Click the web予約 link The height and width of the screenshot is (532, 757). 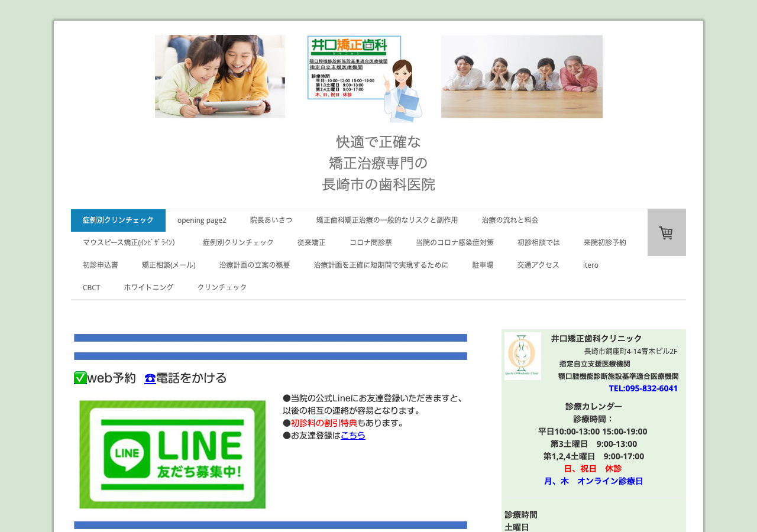(111, 378)
